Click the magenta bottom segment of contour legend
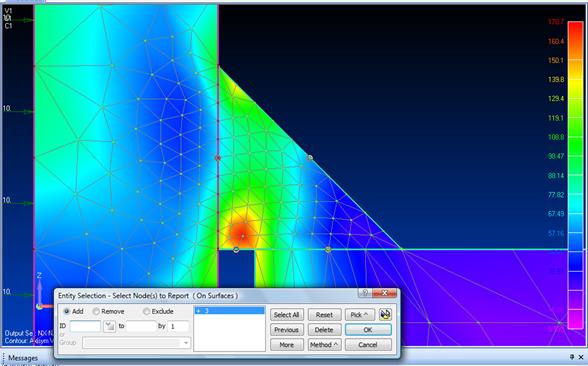The width and height of the screenshot is (588, 366). click(x=575, y=319)
